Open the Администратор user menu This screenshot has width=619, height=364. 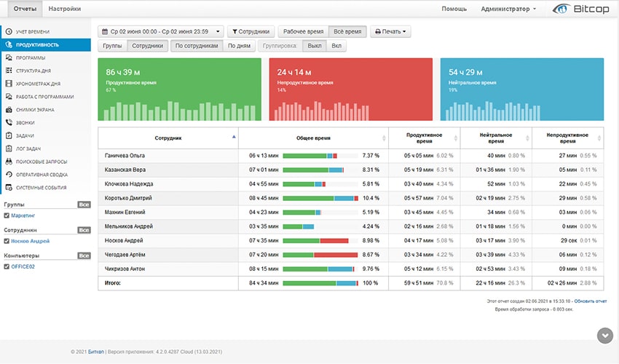[508, 9]
